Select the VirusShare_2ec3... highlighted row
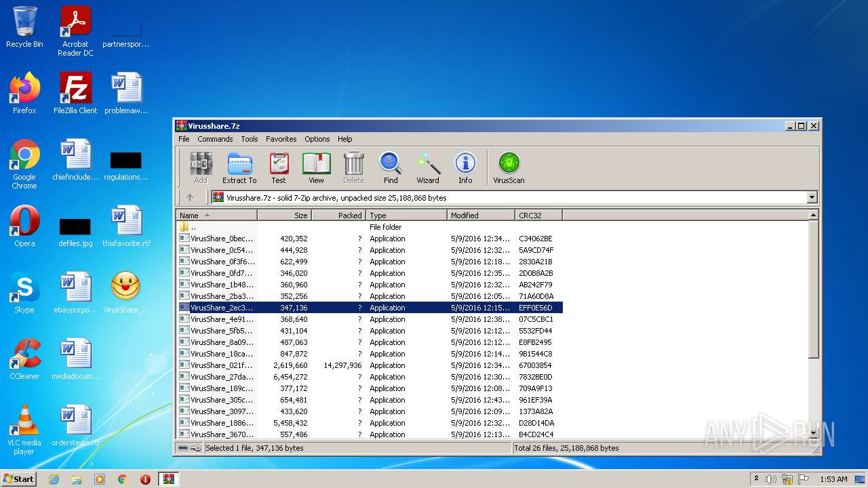The width and height of the screenshot is (868, 488). tap(370, 308)
